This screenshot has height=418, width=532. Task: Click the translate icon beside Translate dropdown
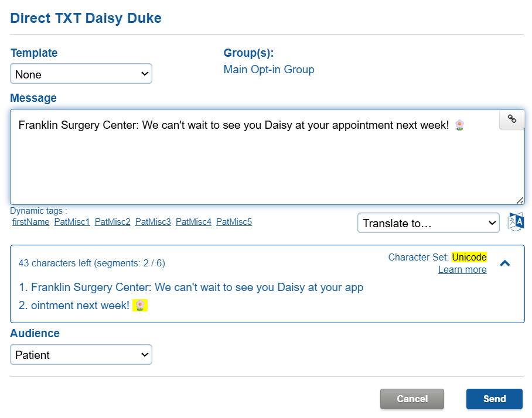click(516, 222)
